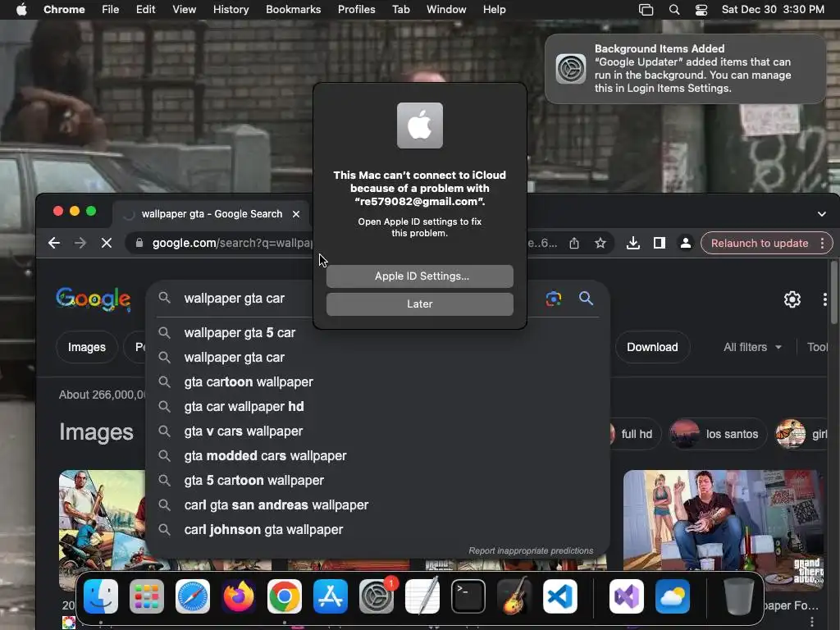The width and height of the screenshot is (840, 630).
Task: Open Visual Studio purple icon in Dock
Action: click(x=626, y=596)
